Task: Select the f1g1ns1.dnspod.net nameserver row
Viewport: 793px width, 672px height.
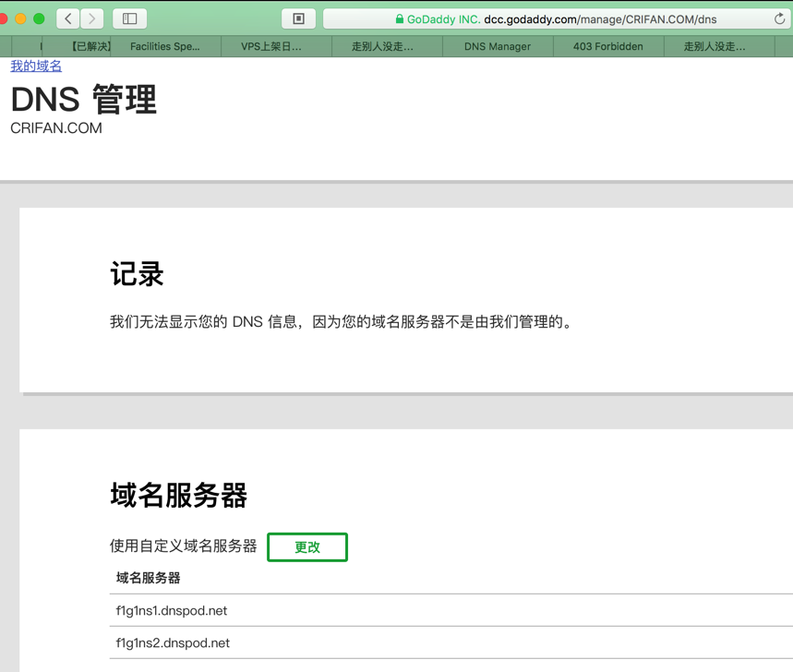Action: click(x=451, y=610)
